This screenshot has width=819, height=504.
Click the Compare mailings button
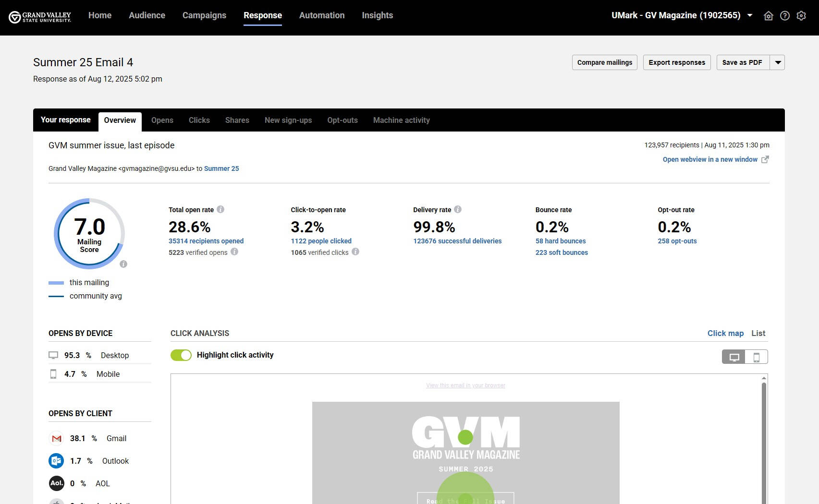pyautogui.click(x=604, y=62)
